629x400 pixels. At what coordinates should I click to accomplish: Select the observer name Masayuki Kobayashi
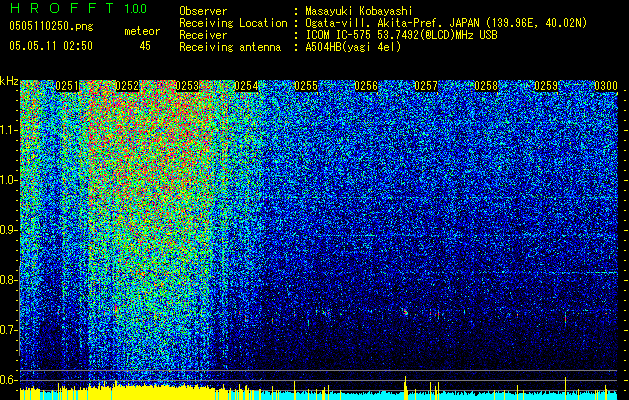coord(359,11)
